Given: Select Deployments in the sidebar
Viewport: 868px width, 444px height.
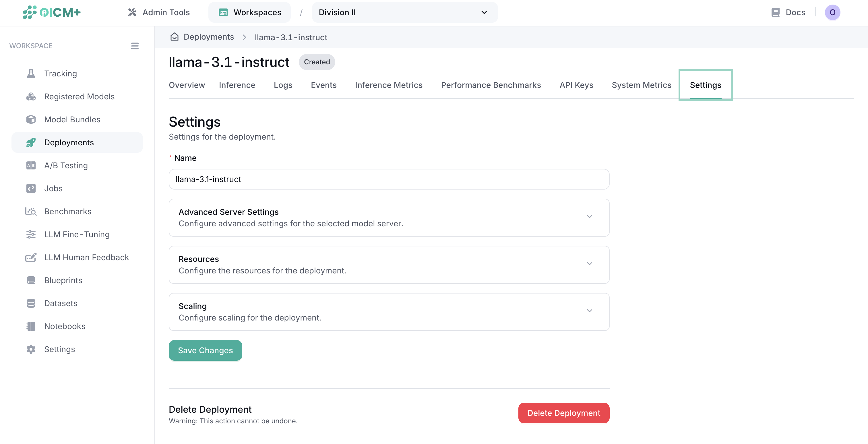Looking at the screenshot, I should tap(69, 142).
